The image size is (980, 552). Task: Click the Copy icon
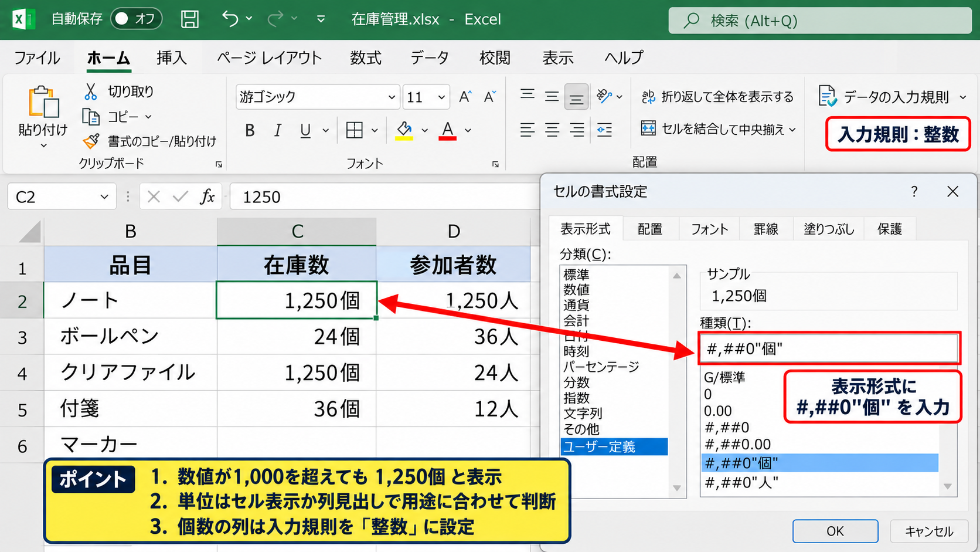pos(91,117)
